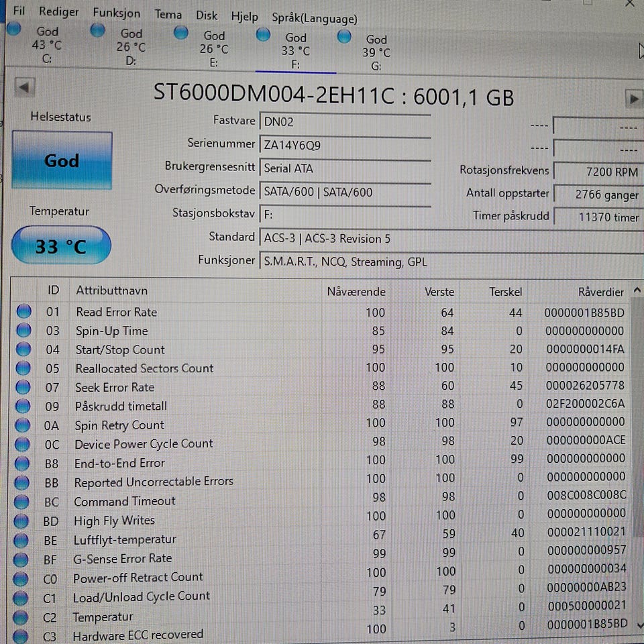Click the blue status orb for drive G:
This screenshot has height=644, width=644.
click(x=344, y=37)
